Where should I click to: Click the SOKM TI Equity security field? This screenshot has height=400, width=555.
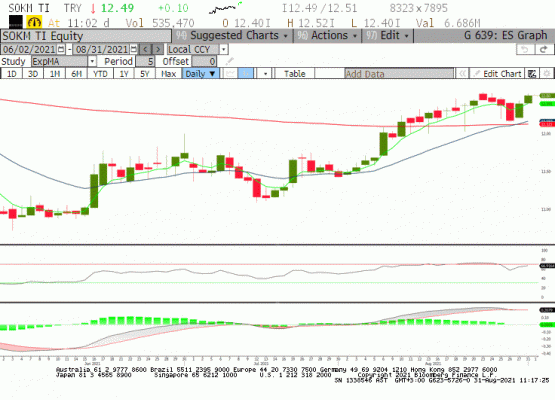tap(86, 36)
